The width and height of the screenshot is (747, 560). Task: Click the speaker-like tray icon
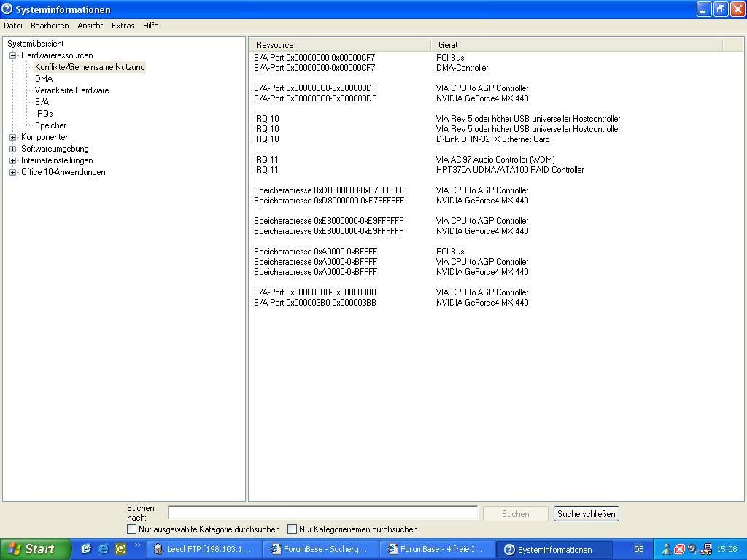tap(693, 549)
